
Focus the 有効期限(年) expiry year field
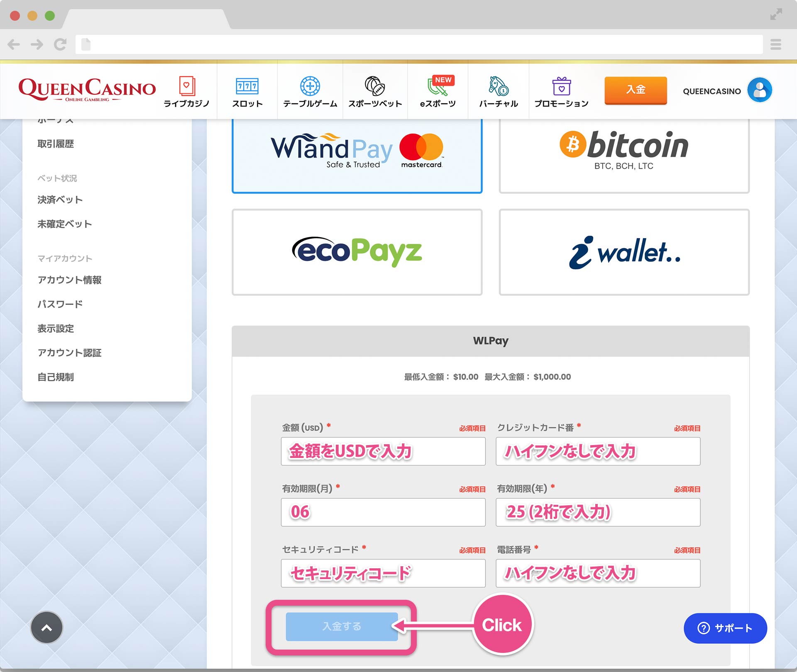coord(598,512)
